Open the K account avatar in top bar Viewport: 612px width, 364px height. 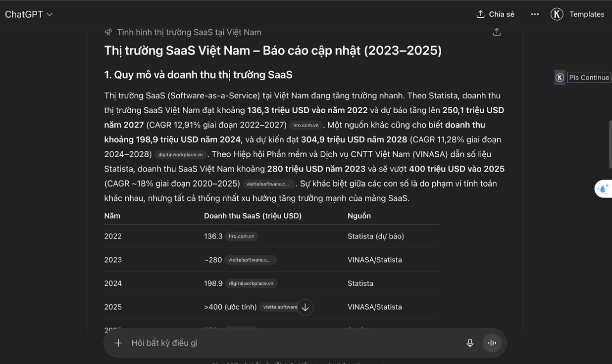[557, 14]
